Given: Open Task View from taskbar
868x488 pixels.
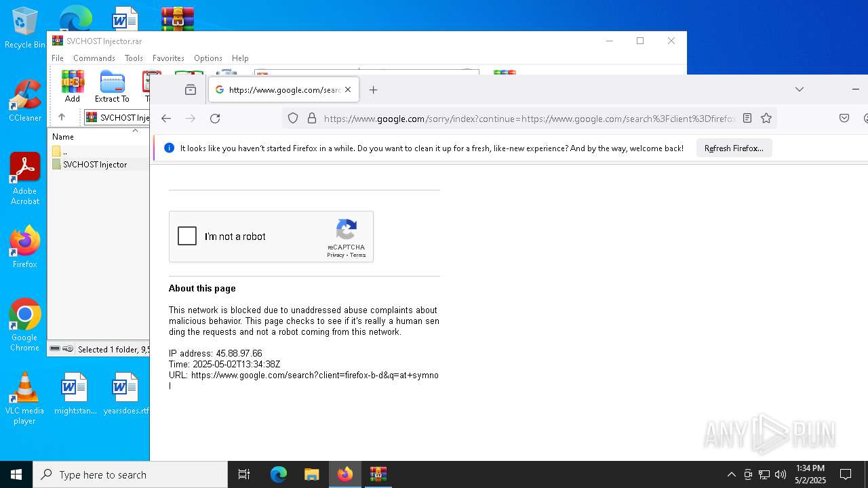Looking at the screenshot, I should point(244,474).
